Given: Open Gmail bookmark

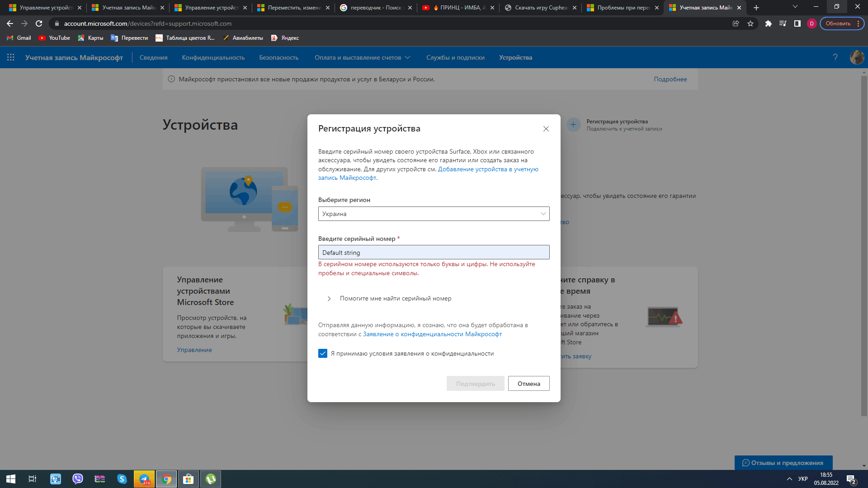Looking at the screenshot, I should 19,38.
